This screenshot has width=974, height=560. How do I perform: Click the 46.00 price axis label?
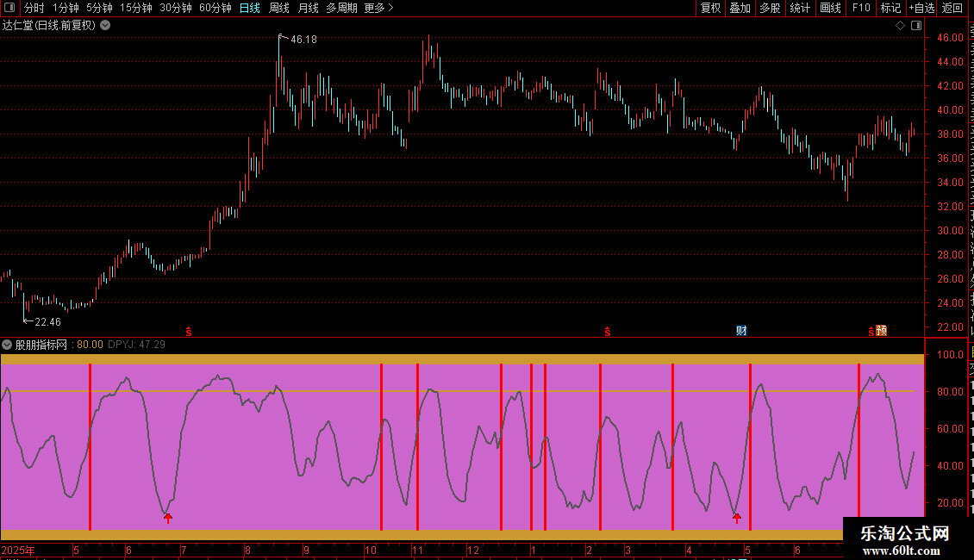tap(951, 38)
